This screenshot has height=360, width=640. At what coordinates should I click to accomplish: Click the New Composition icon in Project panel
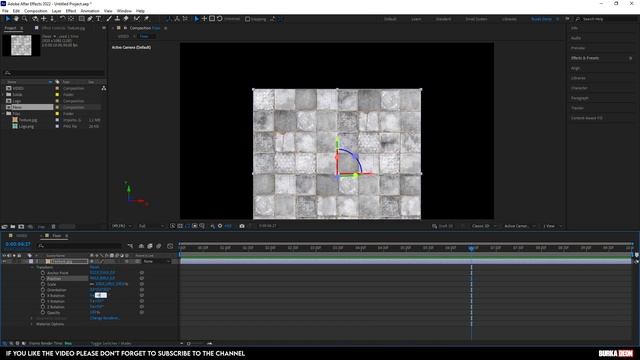point(21,227)
